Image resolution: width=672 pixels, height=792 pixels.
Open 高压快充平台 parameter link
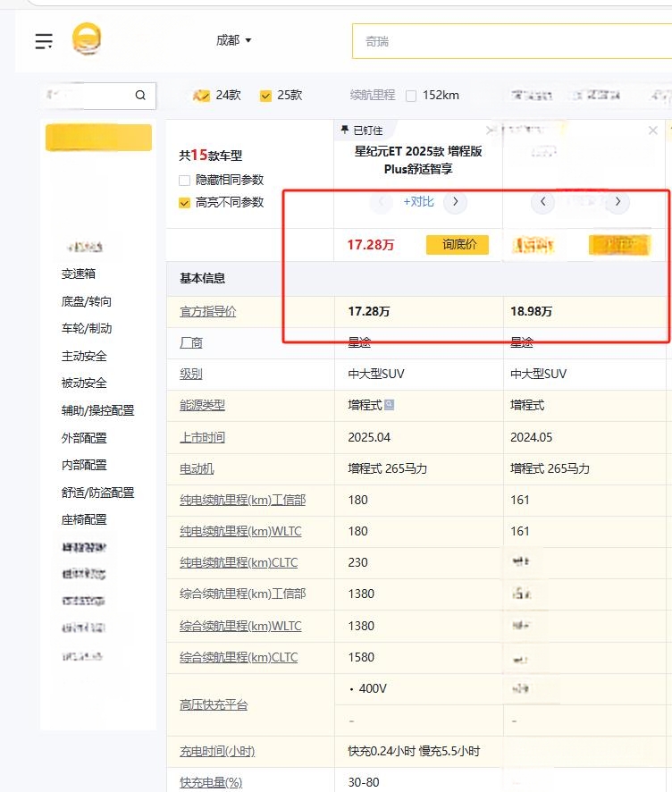[214, 705]
